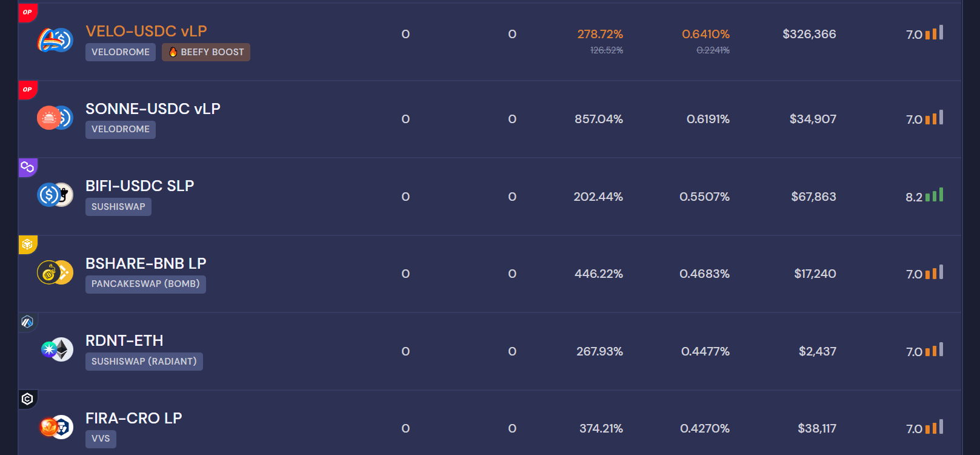Viewport: 980px width, 455px height.
Task: Click the PANCAKESWAP (BOMB) tag
Action: [x=145, y=284]
